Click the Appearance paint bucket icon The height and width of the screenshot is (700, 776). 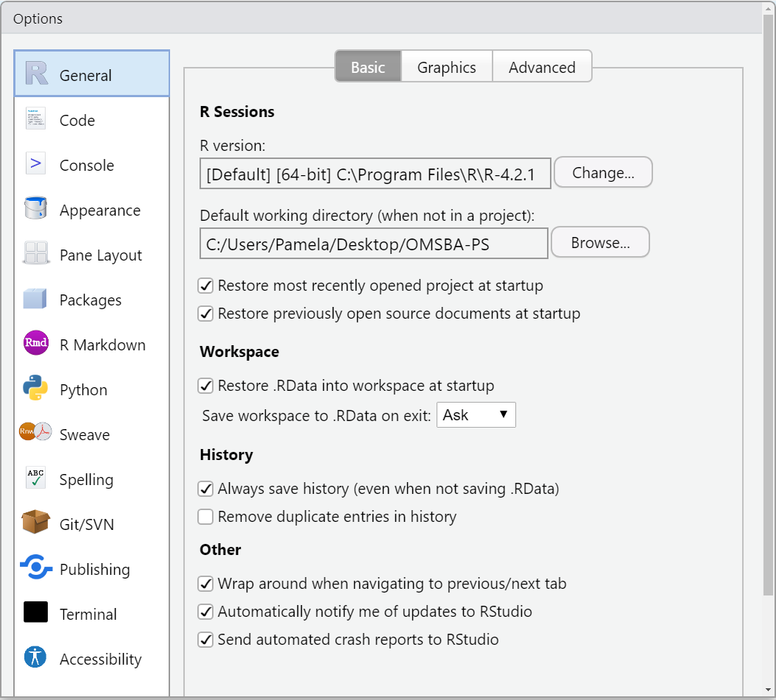tap(35, 208)
